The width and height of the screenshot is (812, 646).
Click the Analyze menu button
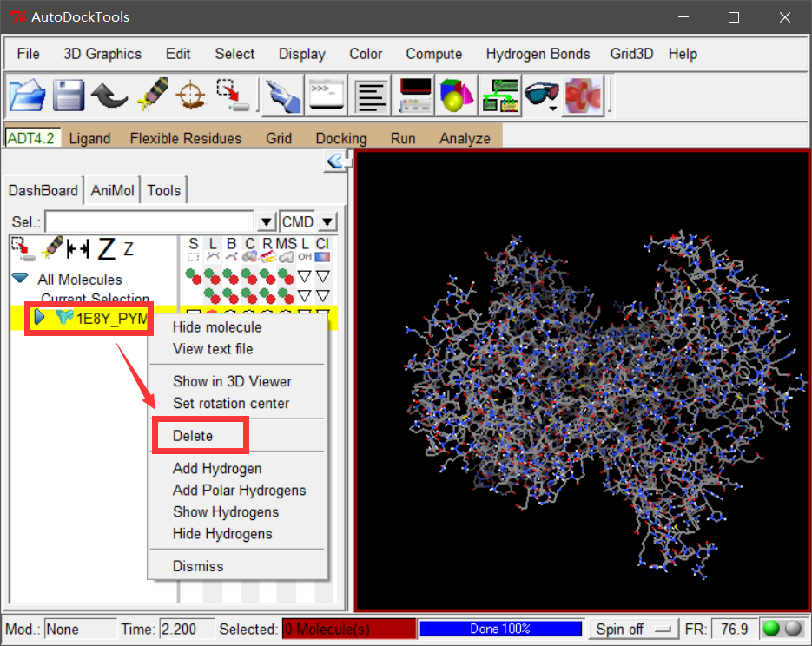point(465,138)
